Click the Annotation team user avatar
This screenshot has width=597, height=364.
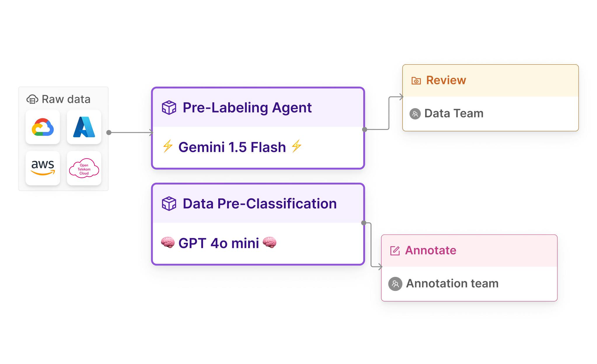395,284
